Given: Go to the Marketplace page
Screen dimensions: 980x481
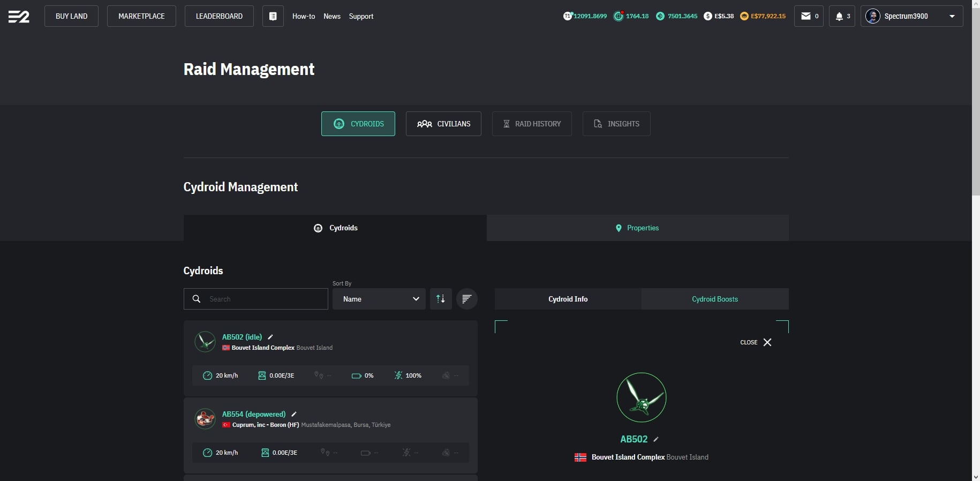Looking at the screenshot, I should (141, 16).
